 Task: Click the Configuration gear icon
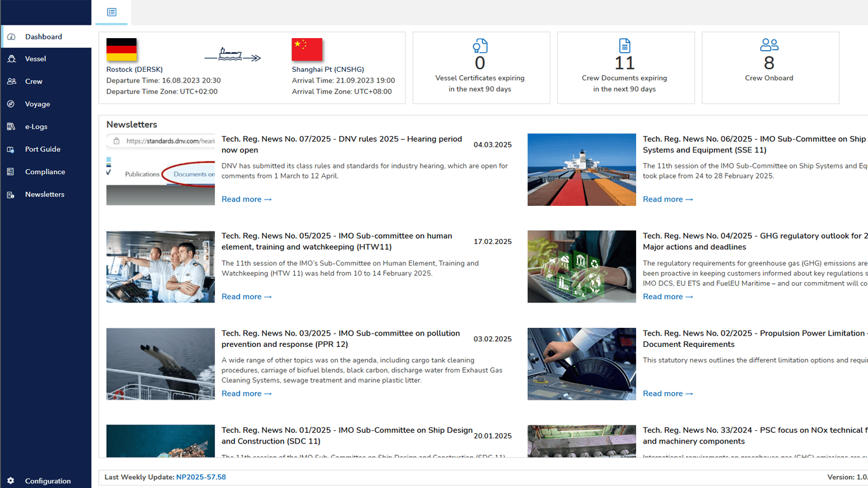[x=11, y=481]
